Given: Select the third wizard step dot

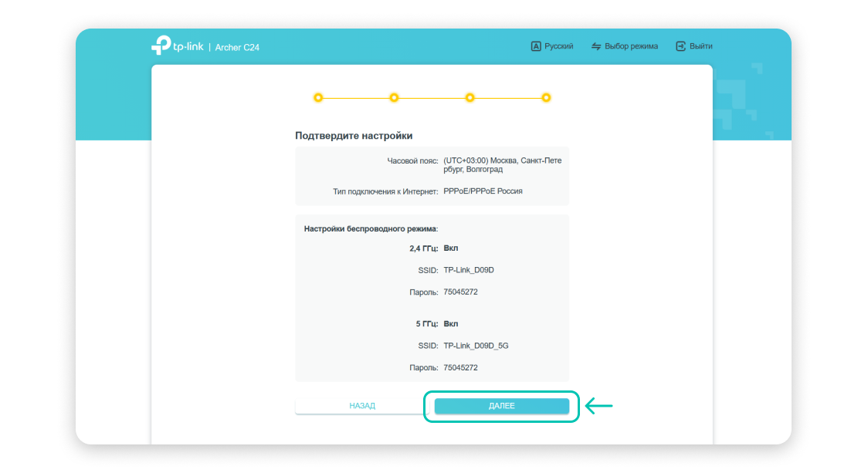Looking at the screenshot, I should coord(470,98).
